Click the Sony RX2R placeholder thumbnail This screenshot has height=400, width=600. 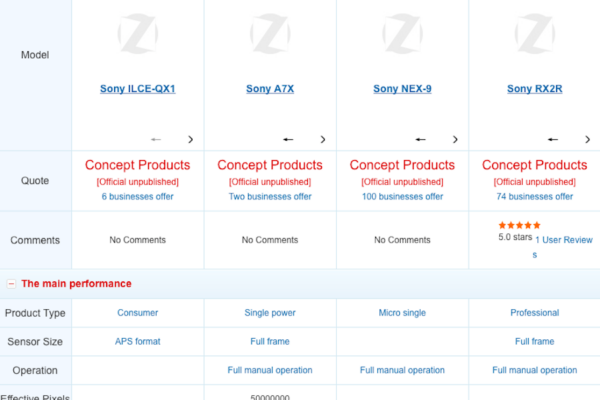(535, 34)
